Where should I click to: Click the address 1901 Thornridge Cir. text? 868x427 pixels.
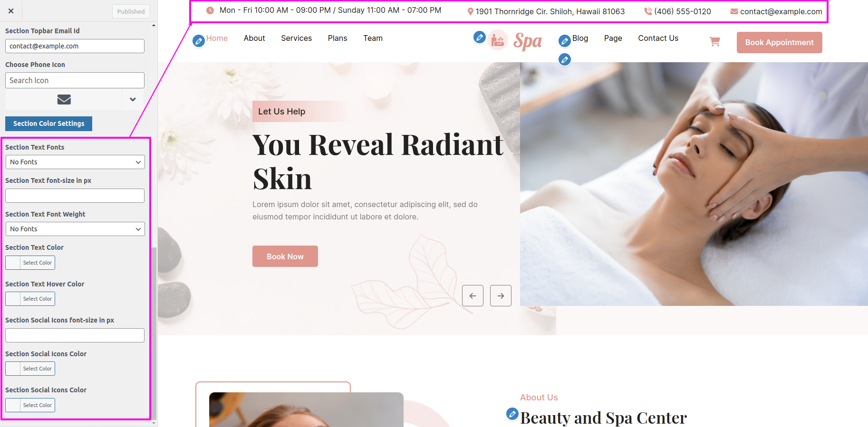550,11
